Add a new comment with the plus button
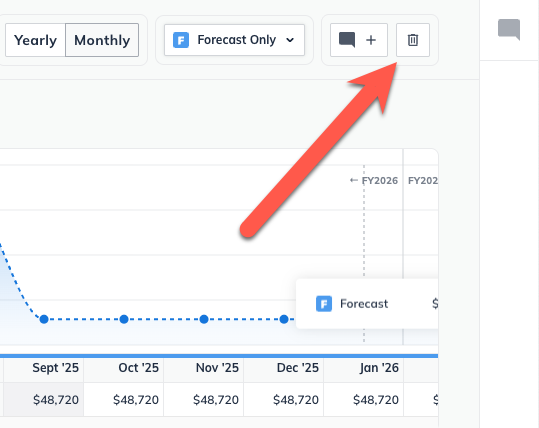Screen dimensions: 539x428 click(359, 40)
